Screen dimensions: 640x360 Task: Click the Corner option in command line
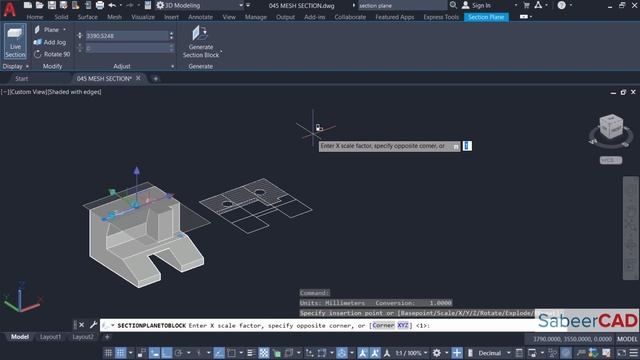(383, 325)
